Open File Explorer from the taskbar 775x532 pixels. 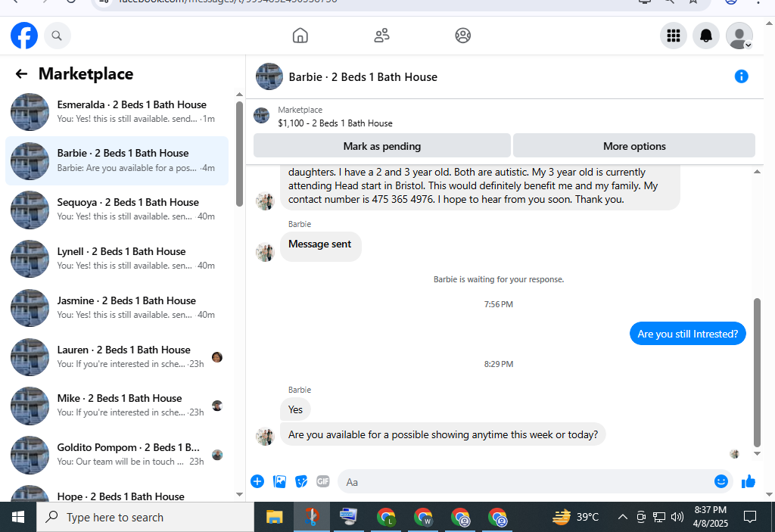[x=274, y=517]
